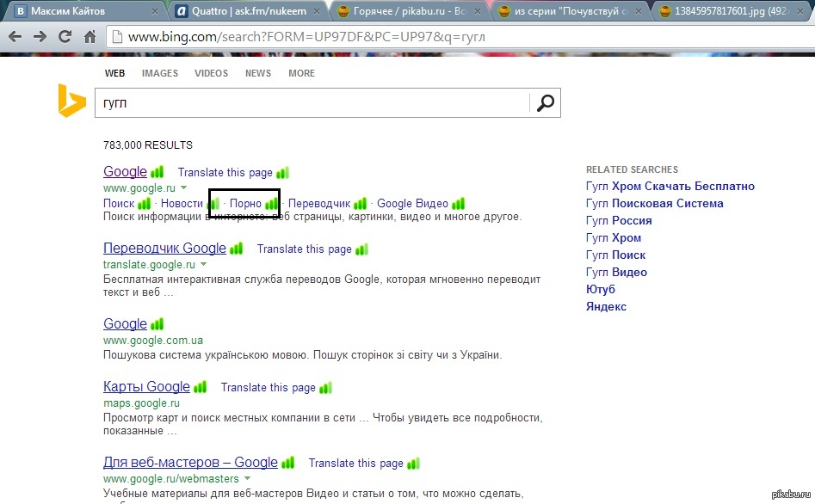Reload the page with refresh icon
815x504 pixels.
(x=65, y=37)
